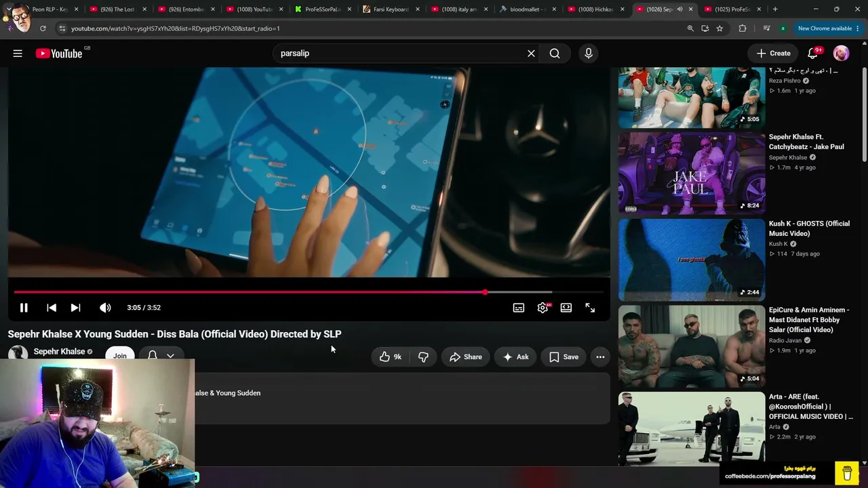The image size is (868, 488).
Task: Start voice search with the microphone
Action: pyautogui.click(x=589, y=54)
